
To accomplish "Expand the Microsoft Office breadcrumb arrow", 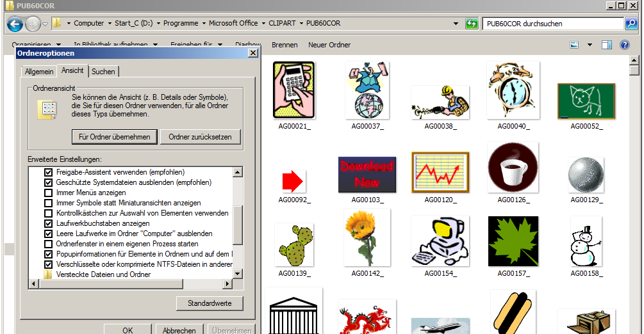I will click(263, 24).
